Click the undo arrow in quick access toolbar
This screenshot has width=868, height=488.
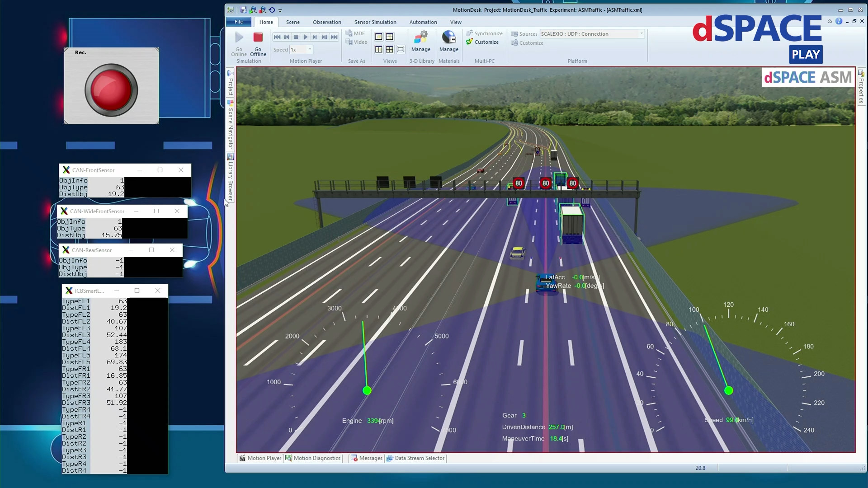272,10
